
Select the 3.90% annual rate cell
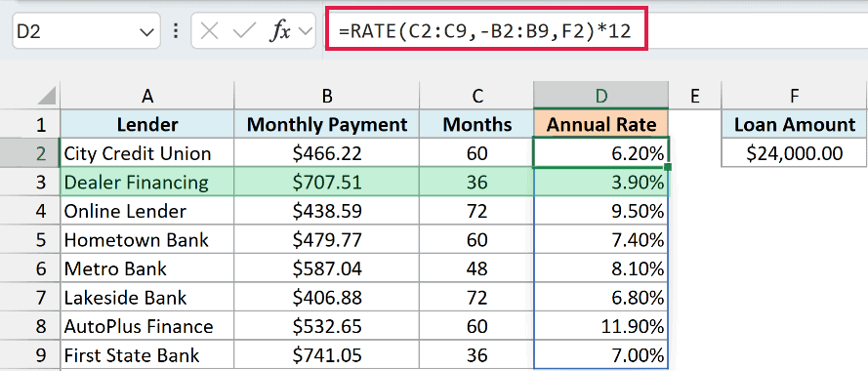[x=601, y=182]
